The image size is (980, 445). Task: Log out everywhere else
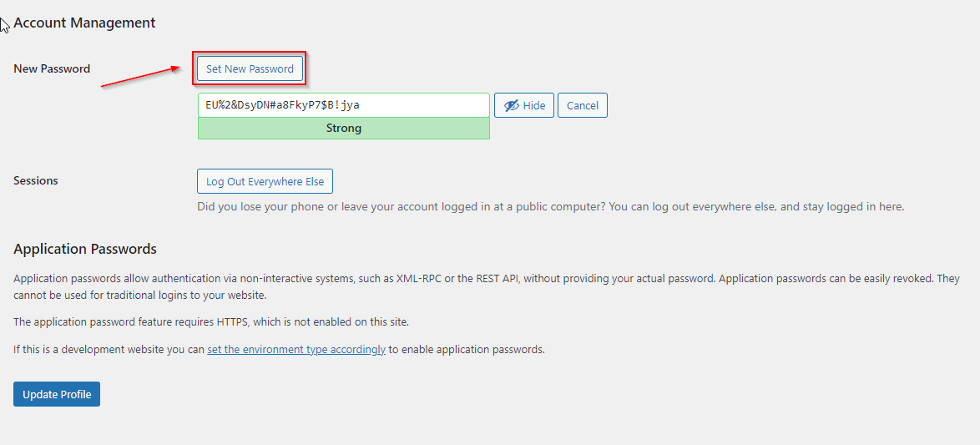pos(265,182)
